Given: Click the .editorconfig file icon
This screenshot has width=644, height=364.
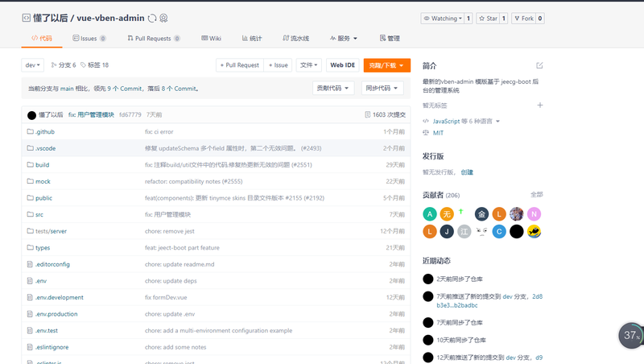Looking at the screenshot, I should tap(30, 264).
